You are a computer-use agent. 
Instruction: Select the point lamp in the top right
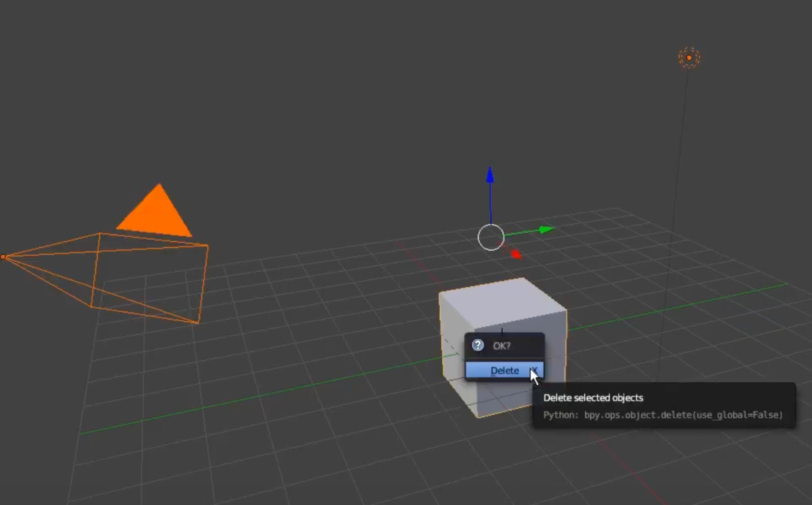coord(689,56)
